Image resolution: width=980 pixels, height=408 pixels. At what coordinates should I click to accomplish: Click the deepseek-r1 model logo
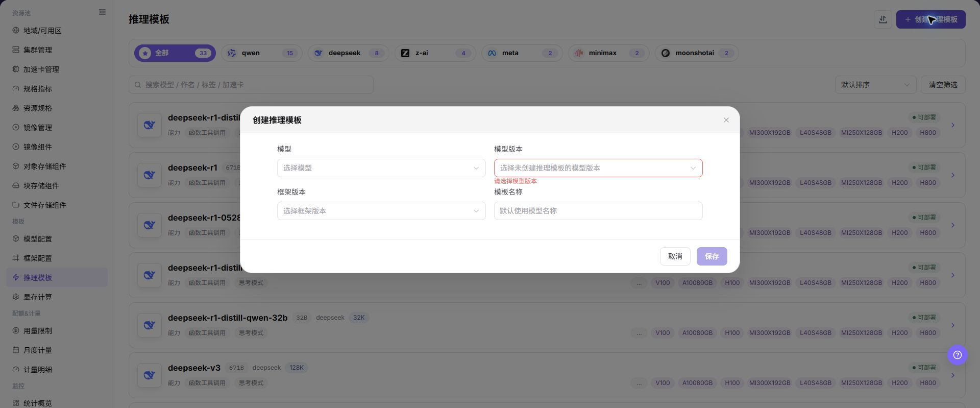(x=150, y=175)
